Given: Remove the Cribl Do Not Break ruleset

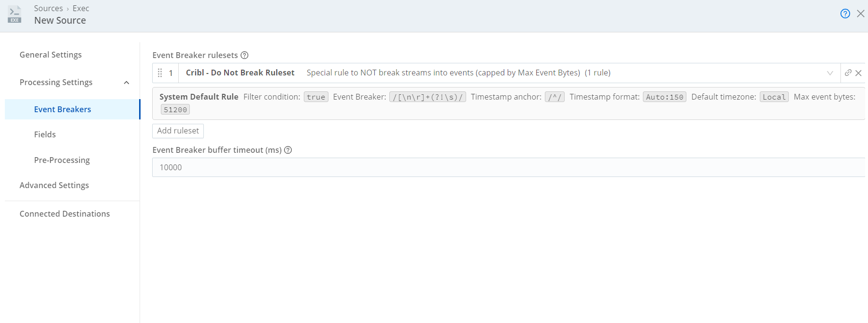Looking at the screenshot, I should point(858,73).
